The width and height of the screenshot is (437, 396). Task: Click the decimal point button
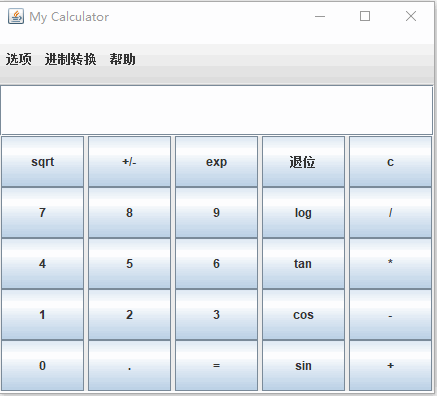pyautogui.click(x=129, y=366)
